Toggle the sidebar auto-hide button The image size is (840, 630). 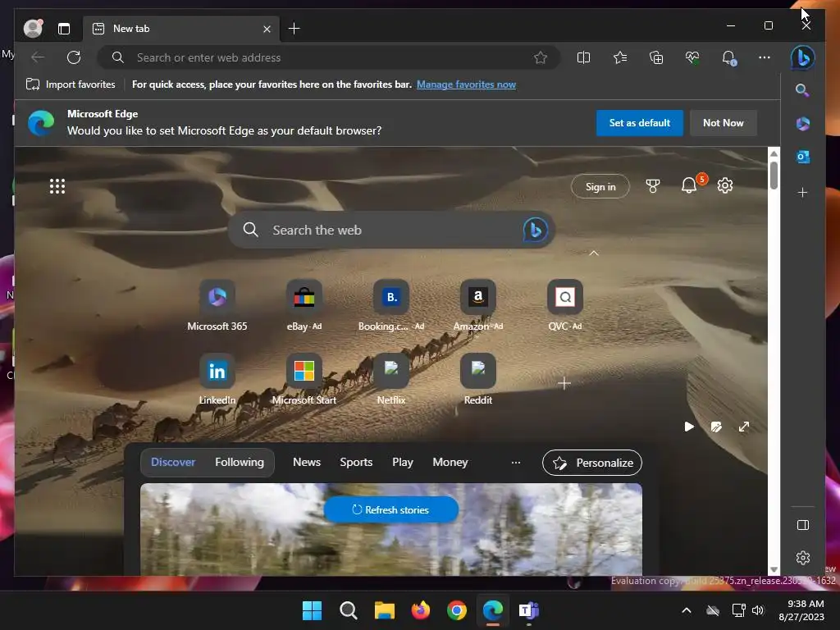[x=802, y=525]
